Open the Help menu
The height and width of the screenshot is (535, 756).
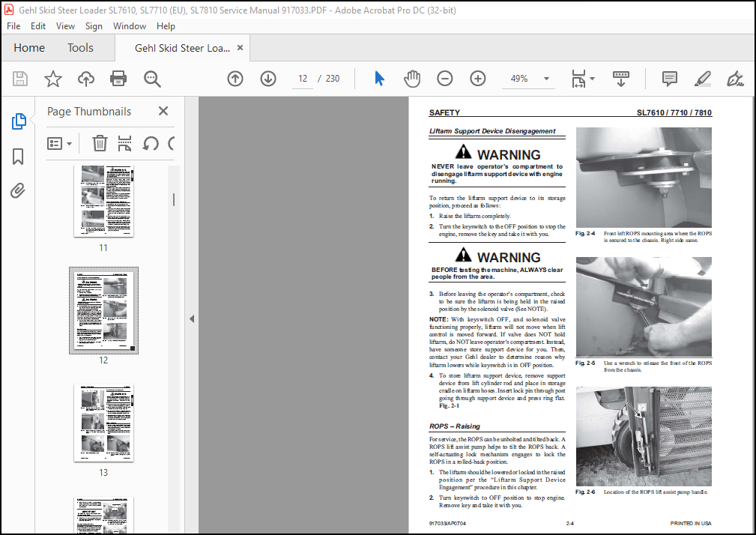point(166,26)
